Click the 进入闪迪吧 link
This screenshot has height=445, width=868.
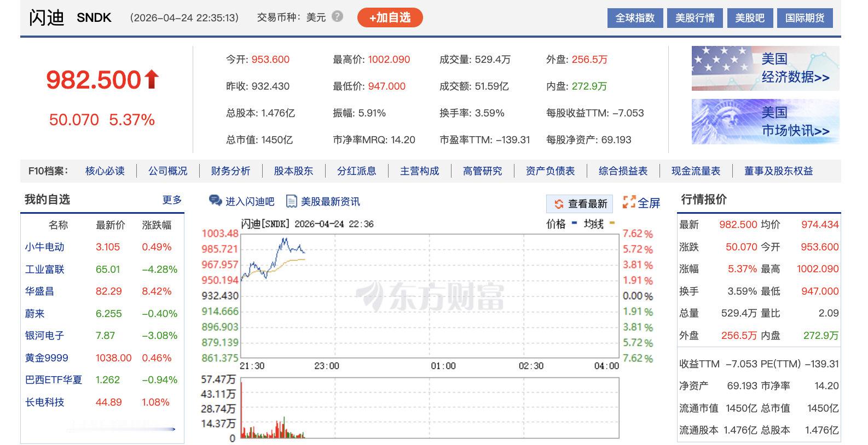[250, 202]
